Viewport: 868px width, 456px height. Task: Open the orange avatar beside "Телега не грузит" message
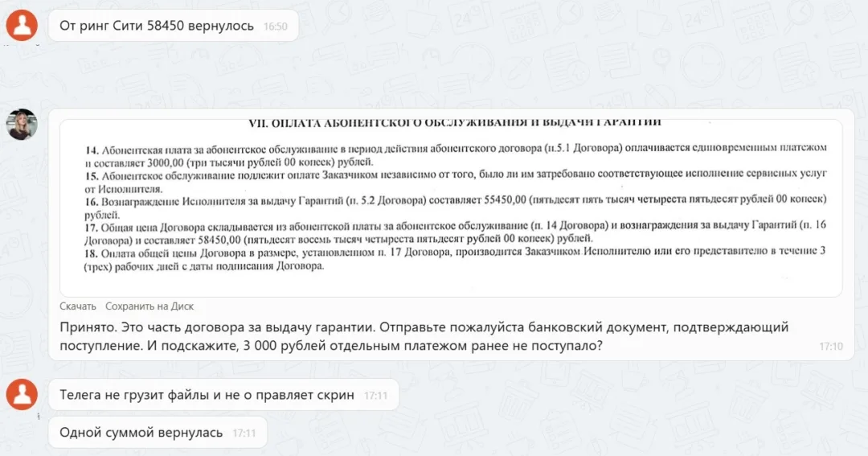(x=23, y=394)
